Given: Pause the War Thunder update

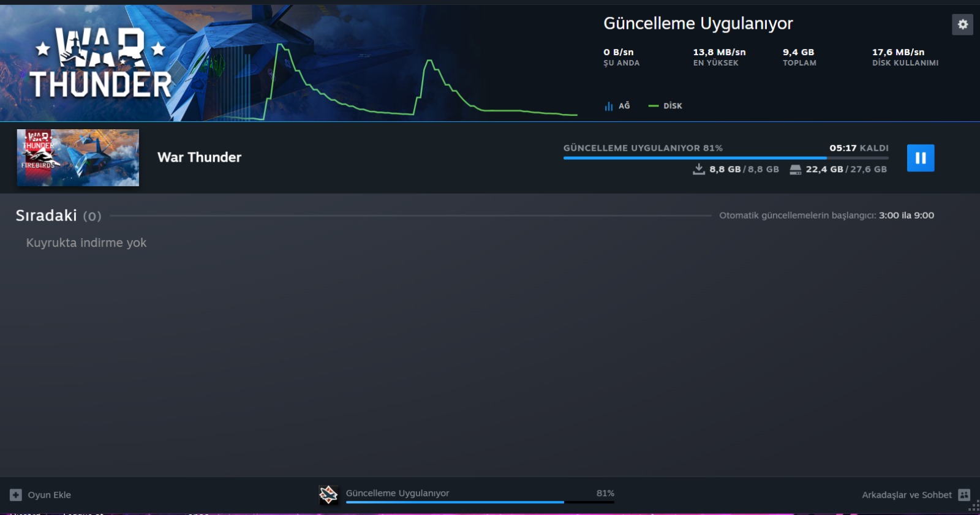Looking at the screenshot, I should (x=921, y=158).
